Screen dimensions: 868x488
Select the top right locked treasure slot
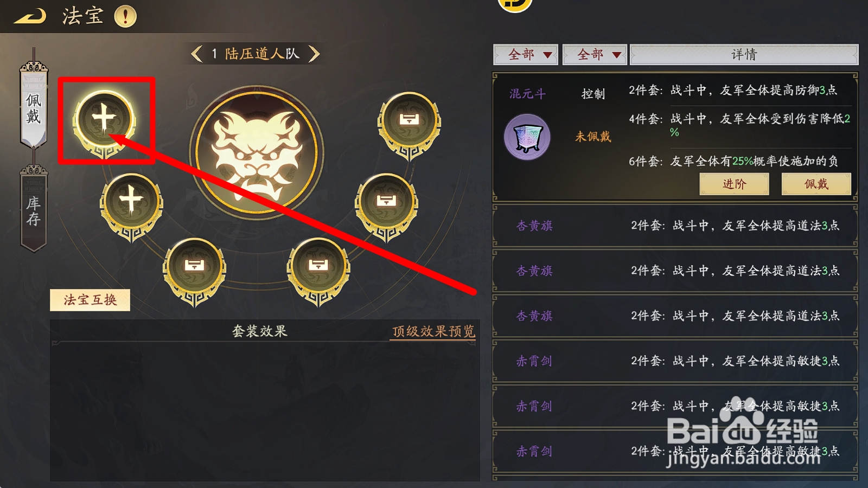(409, 124)
